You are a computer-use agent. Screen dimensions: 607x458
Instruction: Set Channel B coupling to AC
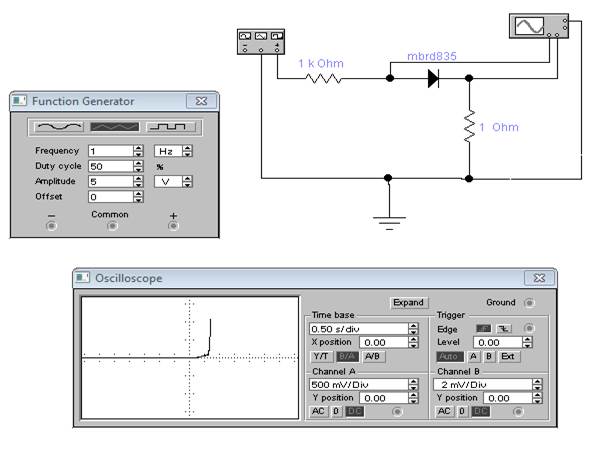[444, 411]
